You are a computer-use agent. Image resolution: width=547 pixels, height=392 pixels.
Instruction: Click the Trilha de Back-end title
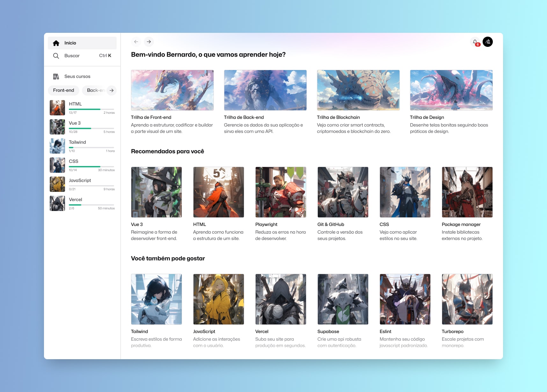point(244,117)
